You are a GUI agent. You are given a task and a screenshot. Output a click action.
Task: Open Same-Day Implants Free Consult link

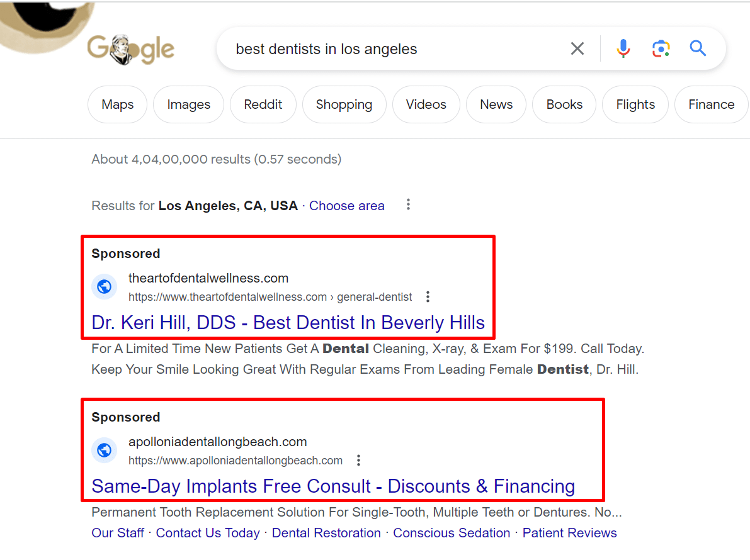tap(333, 486)
